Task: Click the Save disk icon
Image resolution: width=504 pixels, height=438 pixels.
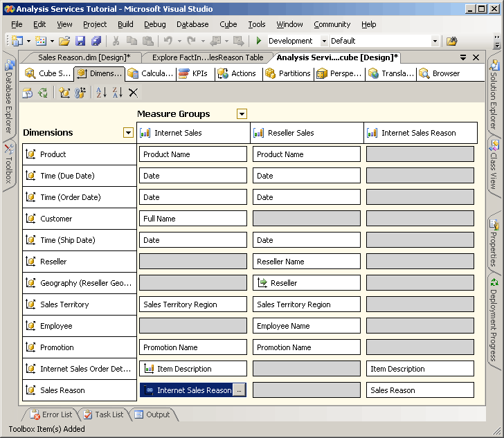Action: (x=80, y=41)
